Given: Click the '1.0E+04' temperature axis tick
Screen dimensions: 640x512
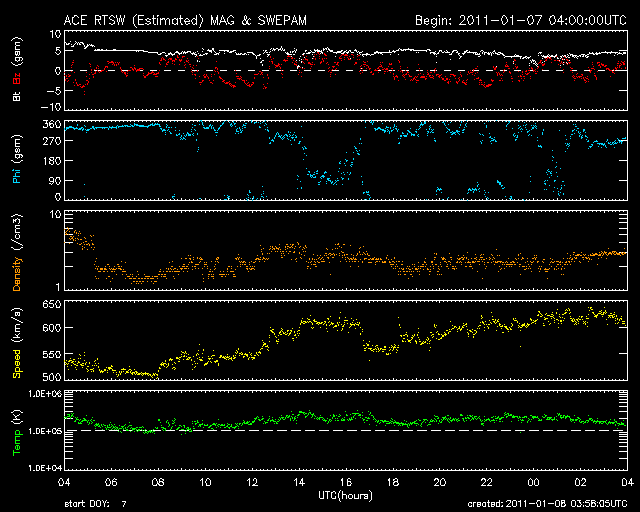Looking at the screenshot, I should click(45, 468).
